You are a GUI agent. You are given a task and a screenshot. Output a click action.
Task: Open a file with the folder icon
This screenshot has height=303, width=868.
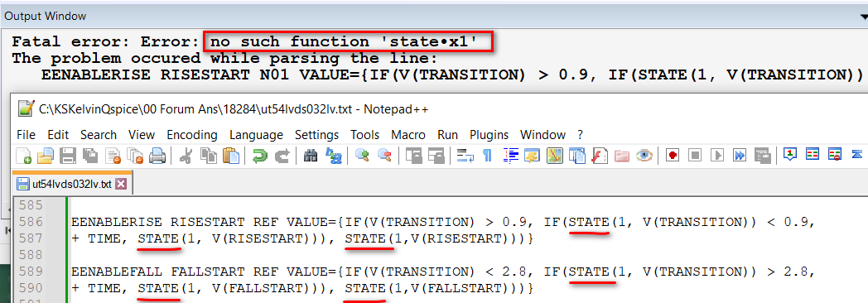pyautogui.click(x=45, y=156)
